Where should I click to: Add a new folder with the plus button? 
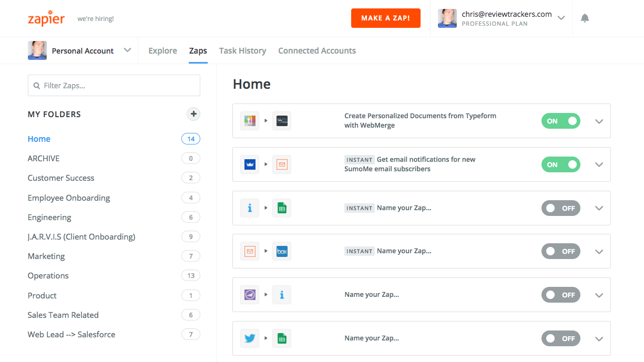click(x=193, y=114)
